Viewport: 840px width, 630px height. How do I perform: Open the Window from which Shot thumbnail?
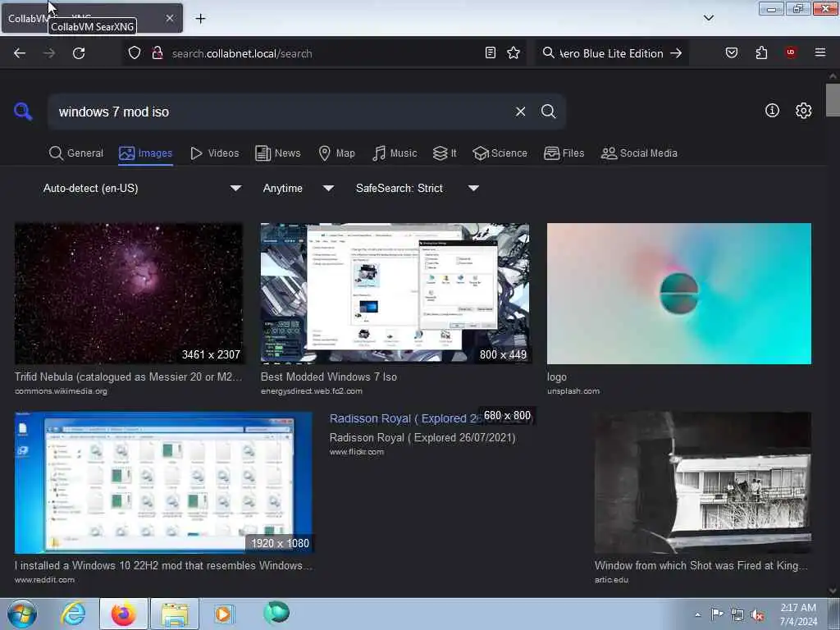[x=702, y=482]
